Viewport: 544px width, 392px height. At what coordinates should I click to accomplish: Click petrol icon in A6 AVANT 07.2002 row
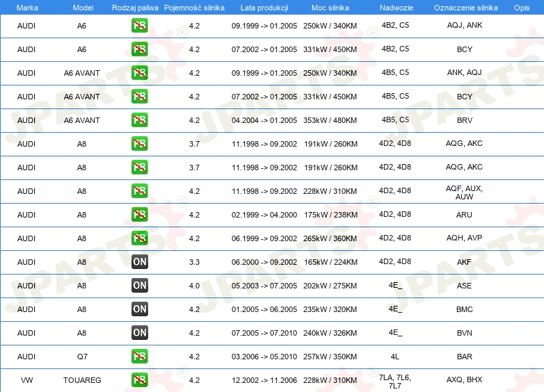[139, 97]
